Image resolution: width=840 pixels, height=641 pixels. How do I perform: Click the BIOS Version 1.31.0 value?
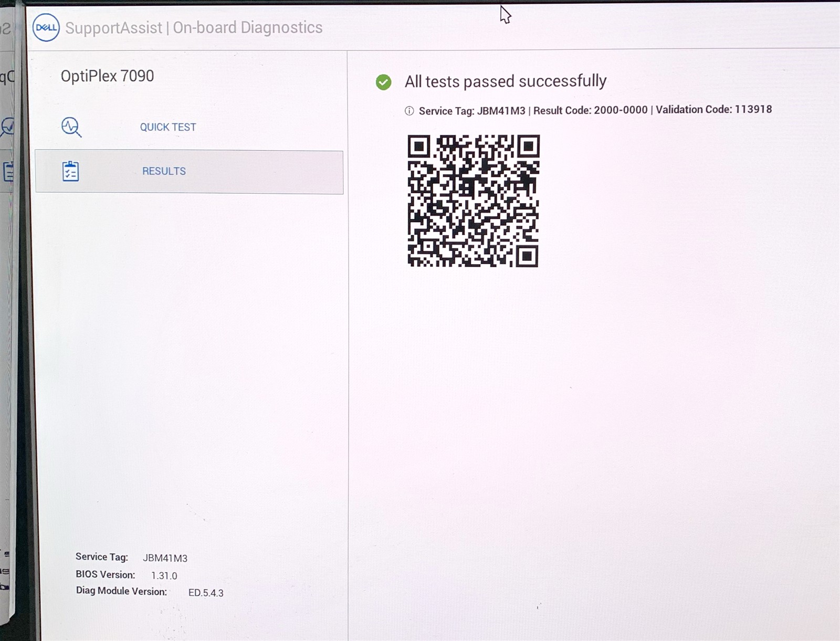[164, 575]
